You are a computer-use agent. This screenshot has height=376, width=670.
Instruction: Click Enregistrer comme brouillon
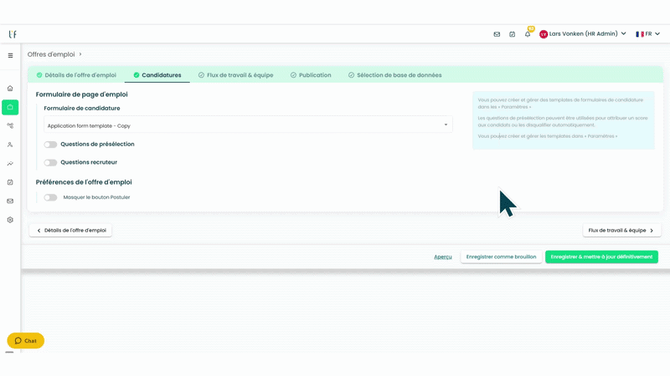[501, 257]
